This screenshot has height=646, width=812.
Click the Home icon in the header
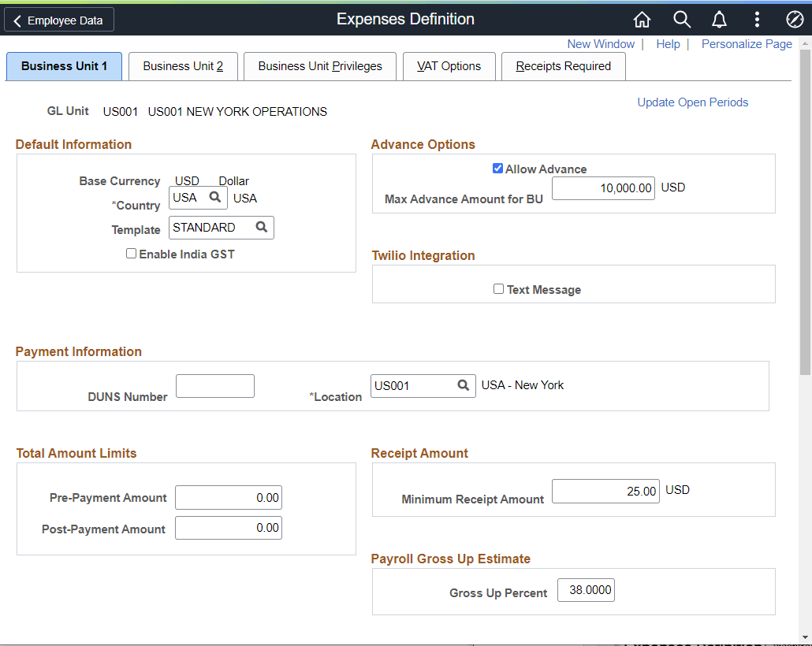[x=642, y=19]
